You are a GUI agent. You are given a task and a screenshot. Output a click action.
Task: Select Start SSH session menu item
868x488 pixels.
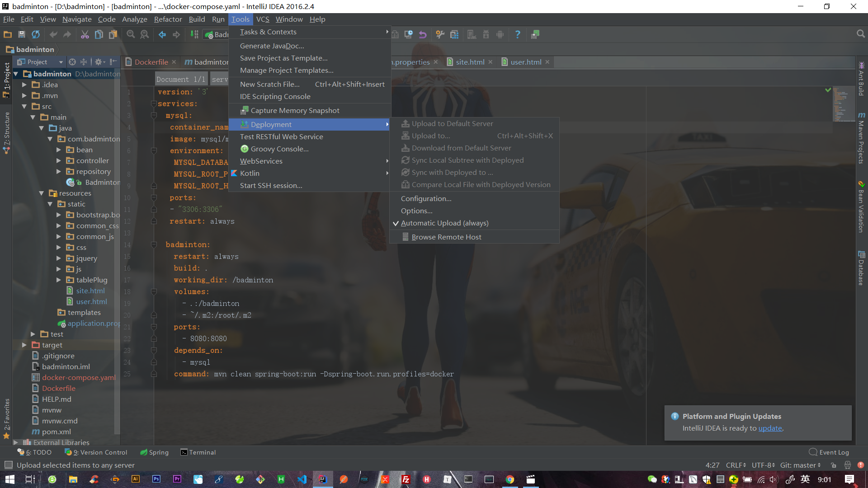click(x=310, y=186)
